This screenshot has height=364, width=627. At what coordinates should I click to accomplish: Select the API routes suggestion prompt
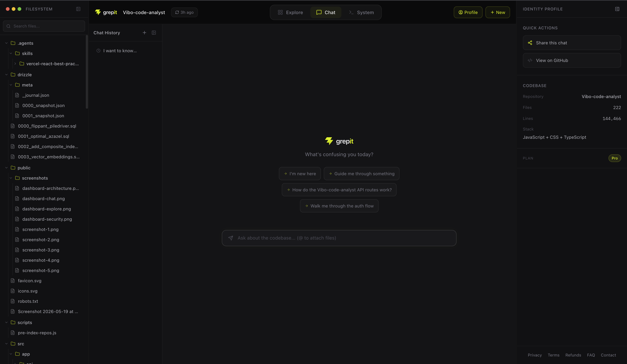pyautogui.click(x=339, y=190)
